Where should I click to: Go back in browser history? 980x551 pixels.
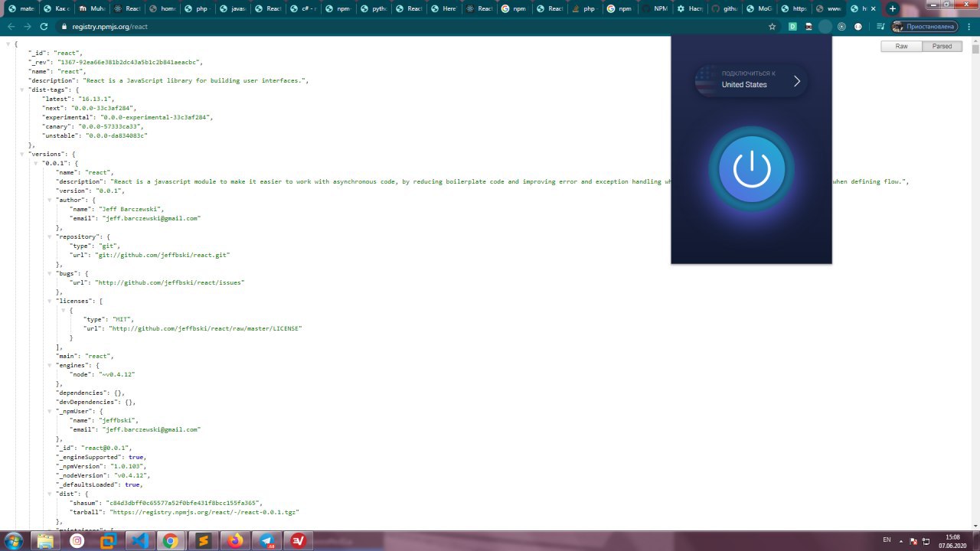[11, 26]
